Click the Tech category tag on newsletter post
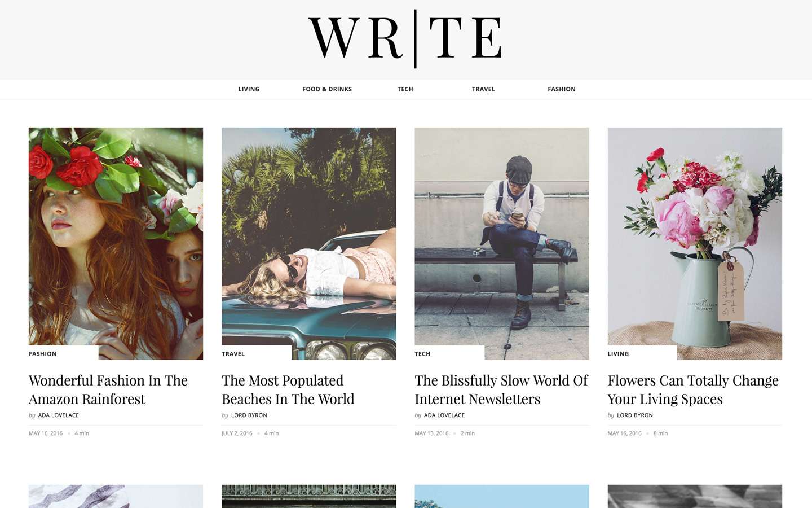 (422, 354)
